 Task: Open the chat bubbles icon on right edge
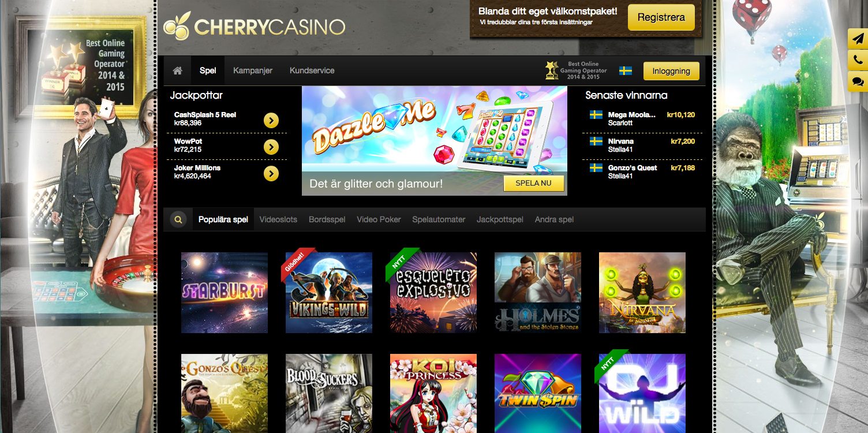pyautogui.click(x=858, y=81)
